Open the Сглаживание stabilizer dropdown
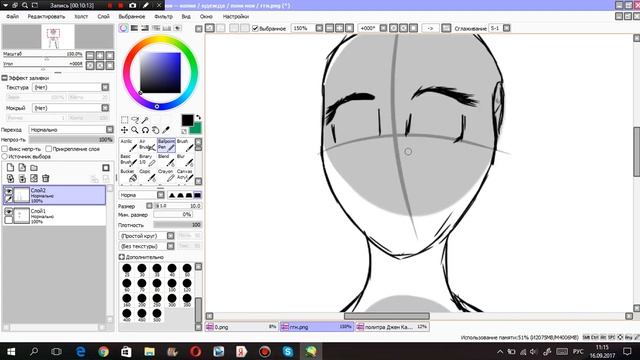The image size is (640, 360). click(x=507, y=28)
